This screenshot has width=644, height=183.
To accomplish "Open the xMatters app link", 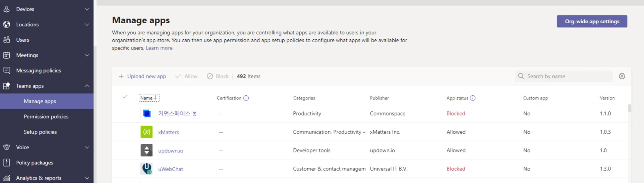I will 168,132.
